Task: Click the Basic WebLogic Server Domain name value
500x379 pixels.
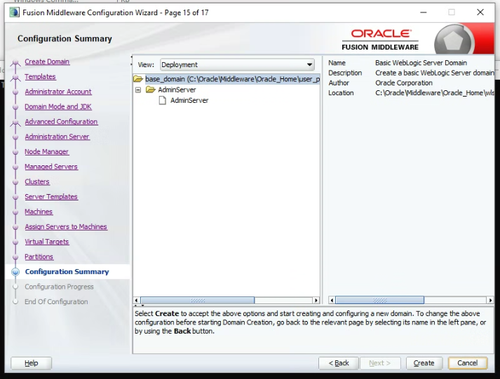Action: [421, 63]
